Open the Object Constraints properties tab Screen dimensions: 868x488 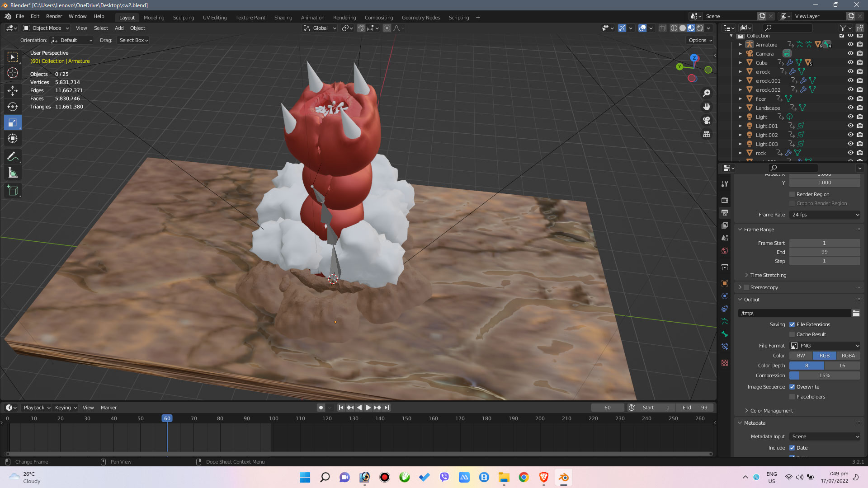[x=725, y=309]
